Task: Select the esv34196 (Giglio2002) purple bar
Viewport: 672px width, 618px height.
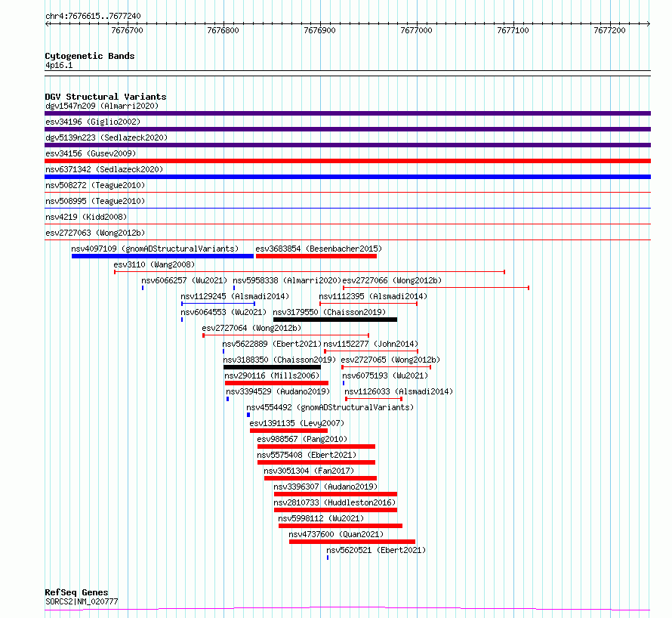Action: [x=347, y=129]
